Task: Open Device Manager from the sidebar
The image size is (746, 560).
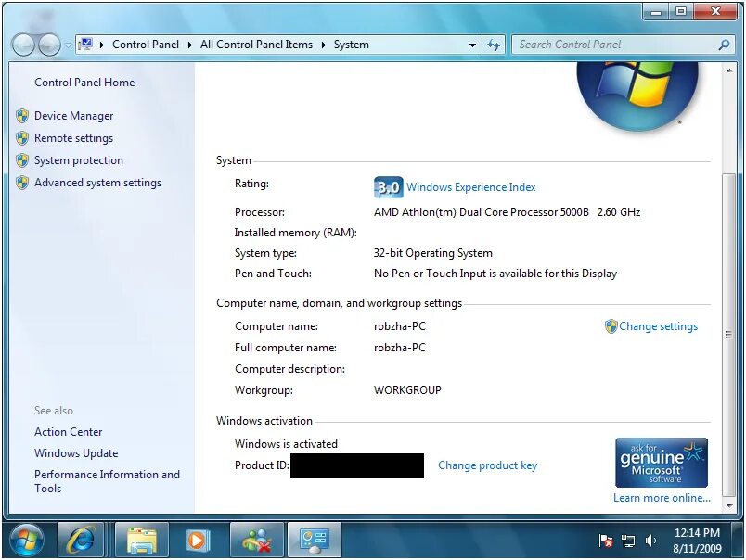Action: click(73, 116)
